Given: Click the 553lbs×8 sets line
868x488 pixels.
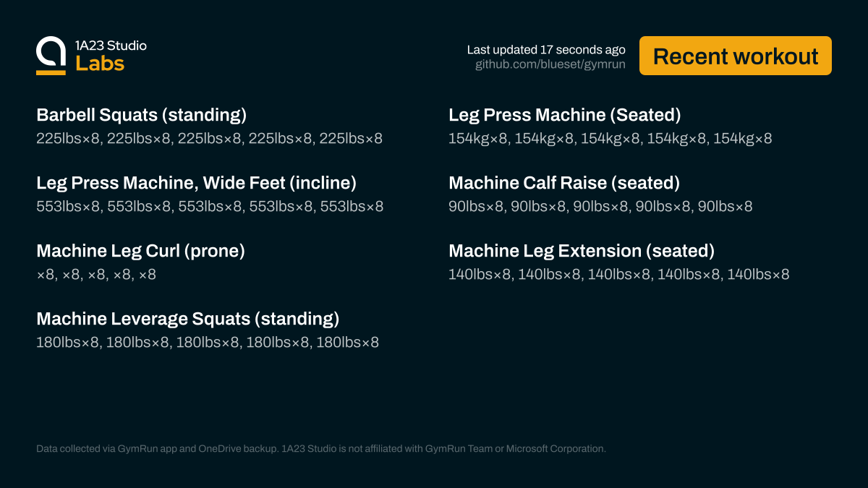Looking at the screenshot, I should tap(210, 207).
